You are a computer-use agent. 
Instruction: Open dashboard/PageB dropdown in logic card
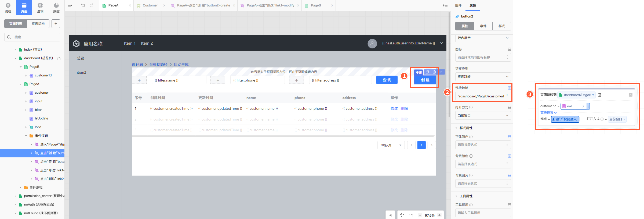click(577, 95)
